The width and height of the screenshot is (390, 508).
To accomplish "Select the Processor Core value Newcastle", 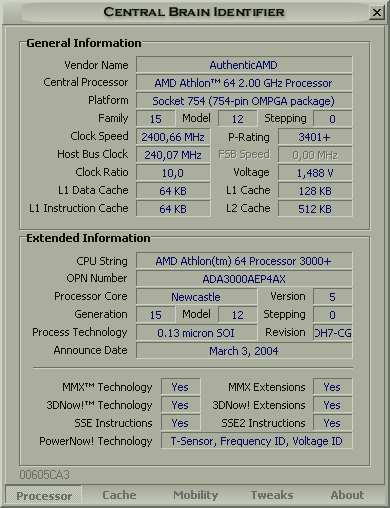I will click(x=197, y=297).
